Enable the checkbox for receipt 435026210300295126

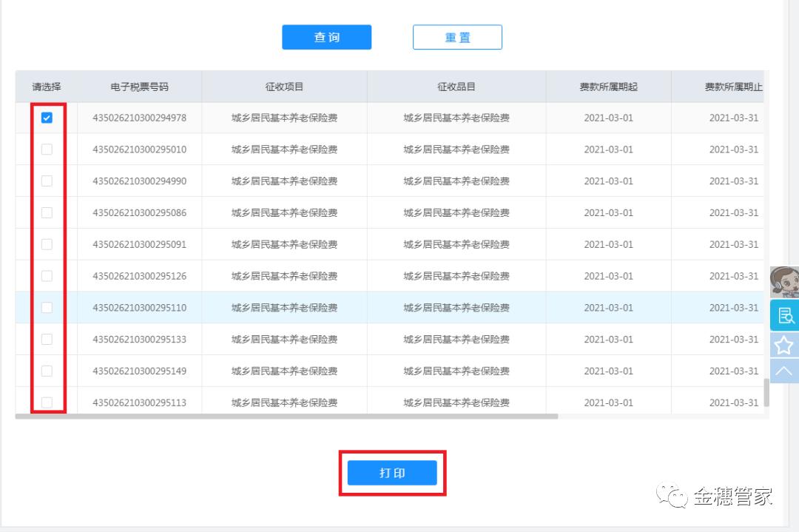tap(47, 275)
